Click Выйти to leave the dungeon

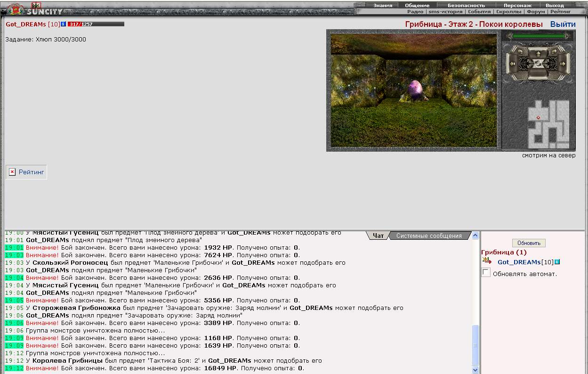[x=563, y=24]
